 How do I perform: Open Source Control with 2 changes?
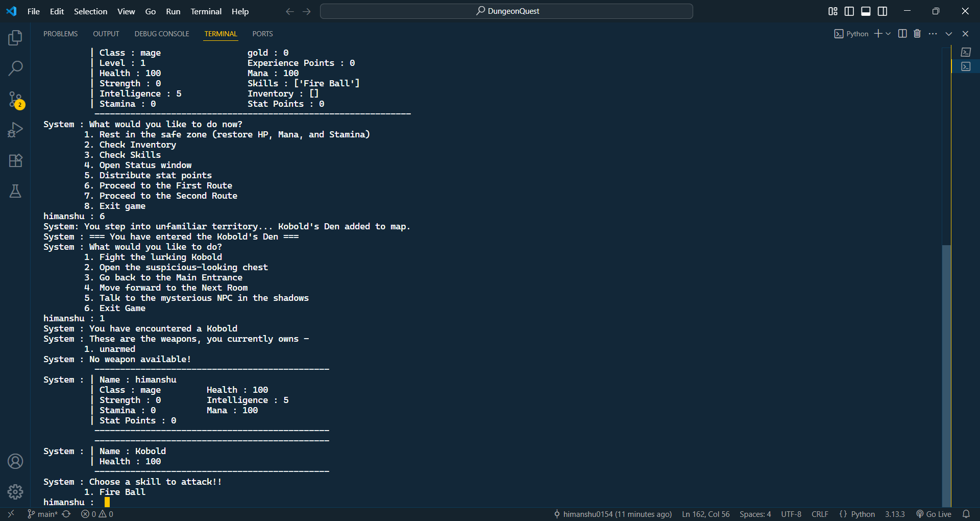coord(15,100)
